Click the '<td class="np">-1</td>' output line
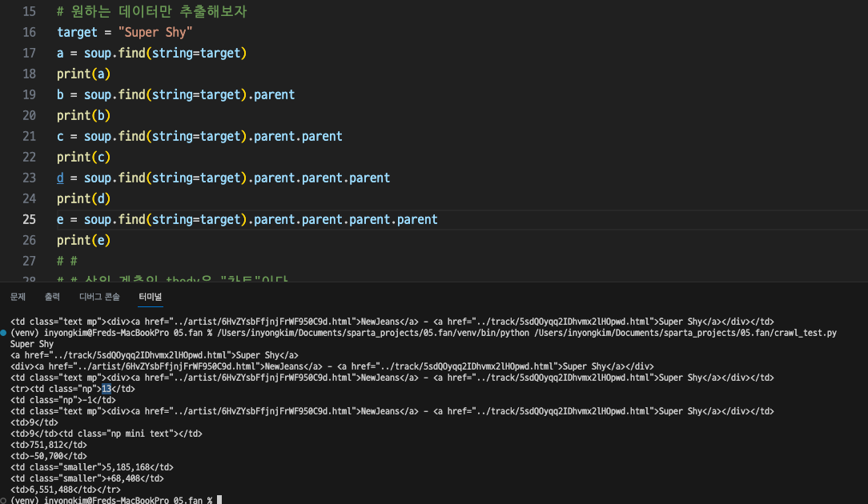Image resolution: width=868 pixels, height=504 pixels. pyautogui.click(x=63, y=400)
